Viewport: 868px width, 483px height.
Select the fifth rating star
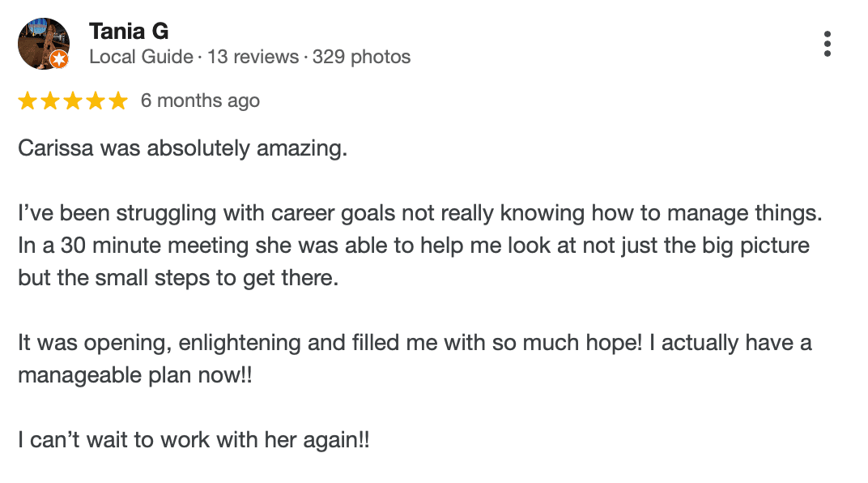118,101
